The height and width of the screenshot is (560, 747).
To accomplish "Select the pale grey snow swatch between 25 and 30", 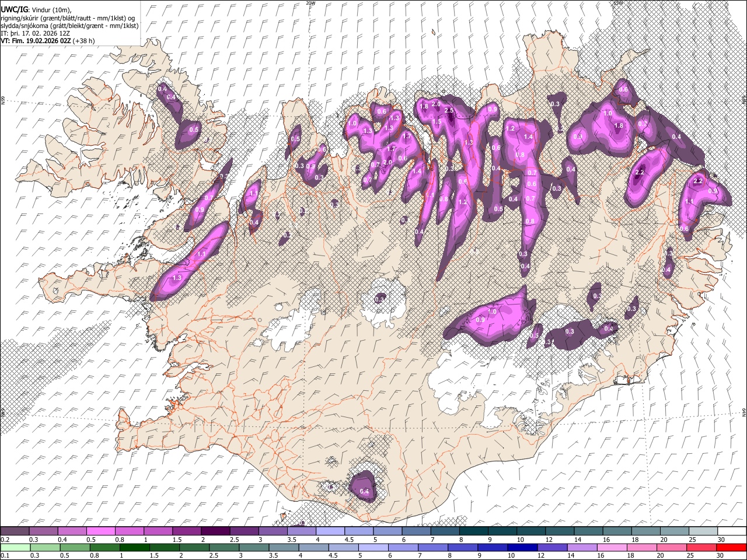I will (x=704, y=531).
